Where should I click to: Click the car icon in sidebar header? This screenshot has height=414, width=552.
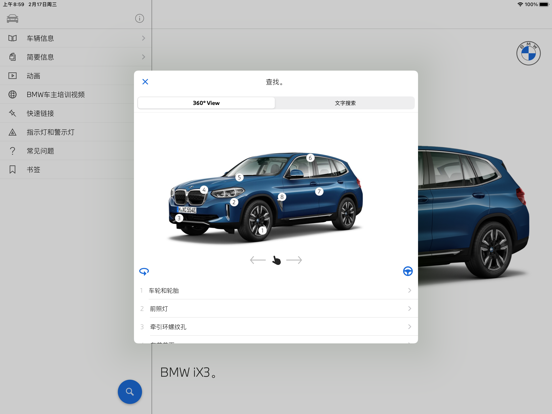click(x=12, y=18)
